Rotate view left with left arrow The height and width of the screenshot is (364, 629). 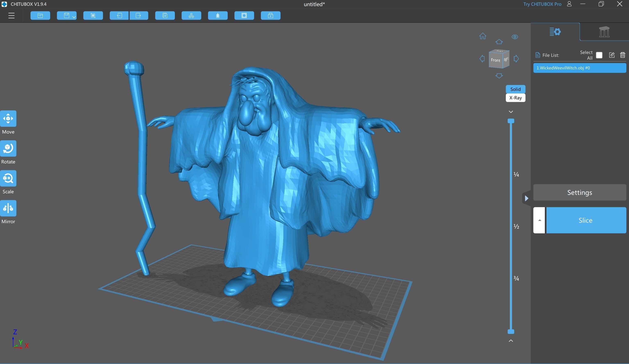click(x=482, y=59)
